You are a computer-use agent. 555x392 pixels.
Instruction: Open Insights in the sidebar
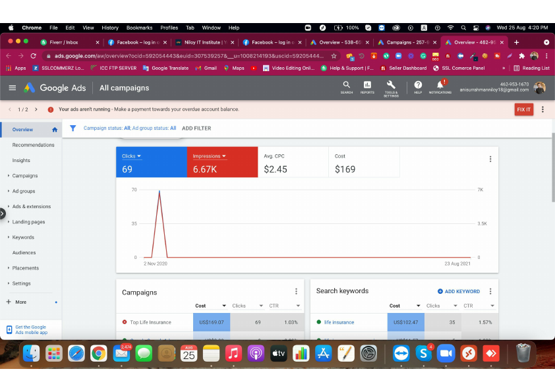click(x=21, y=160)
